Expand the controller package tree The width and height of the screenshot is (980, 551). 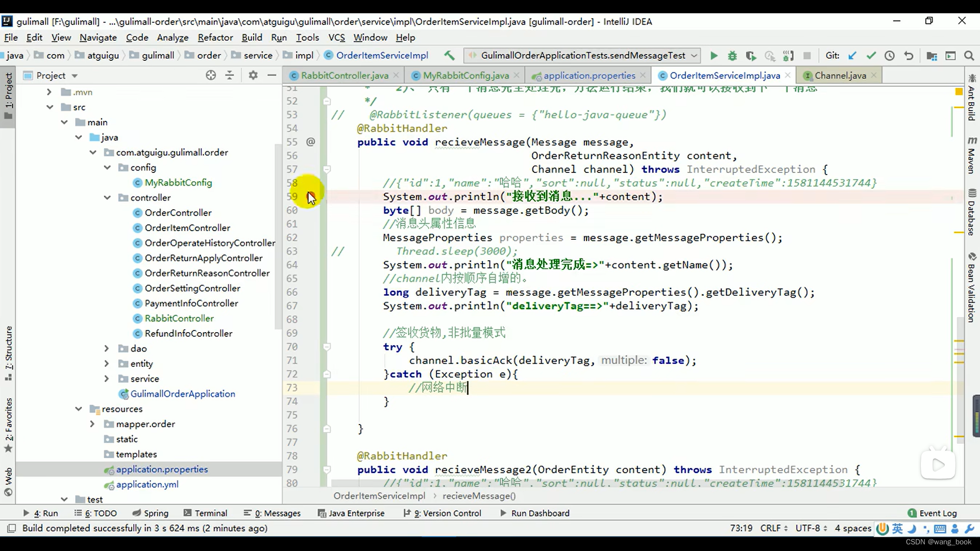coord(107,197)
